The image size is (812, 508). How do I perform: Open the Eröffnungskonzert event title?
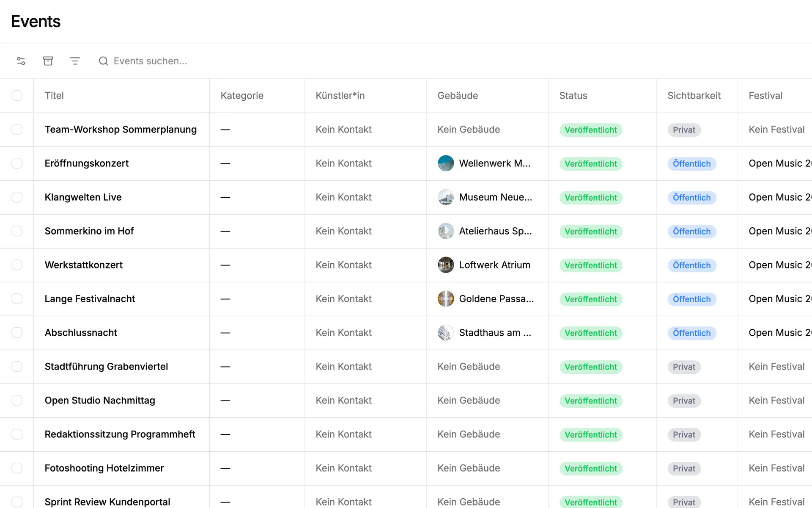(87, 163)
